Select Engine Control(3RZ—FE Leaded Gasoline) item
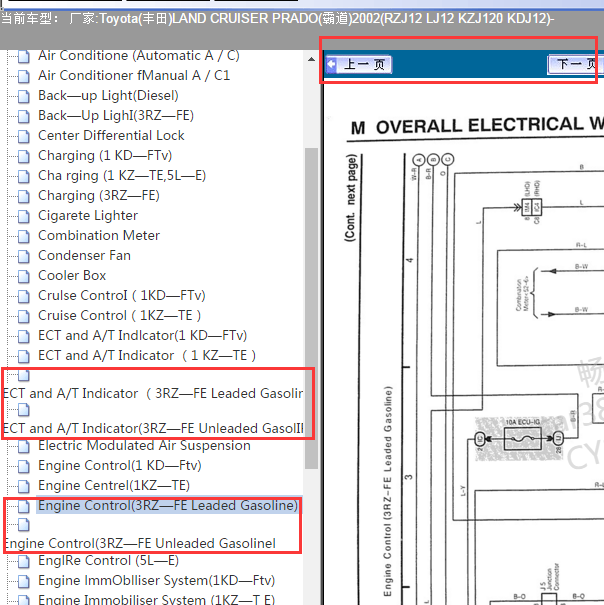This screenshot has height=605, width=604. pyautogui.click(x=168, y=506)
